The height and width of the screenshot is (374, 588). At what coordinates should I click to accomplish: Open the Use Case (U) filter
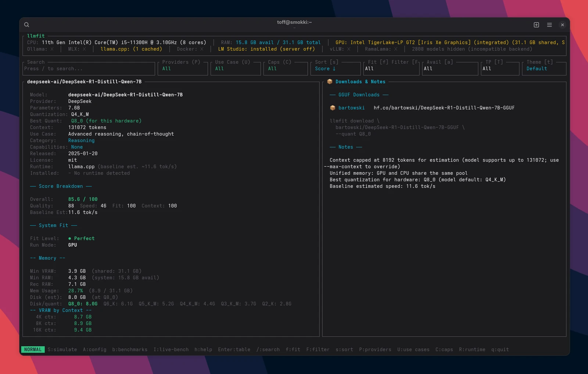tap(236, 69)
